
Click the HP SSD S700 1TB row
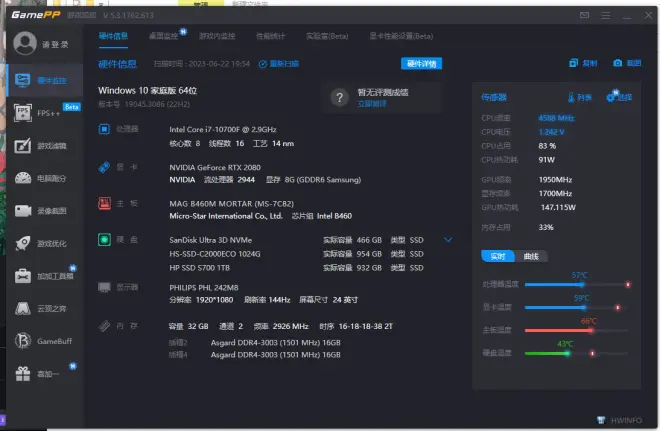[296, 268]
